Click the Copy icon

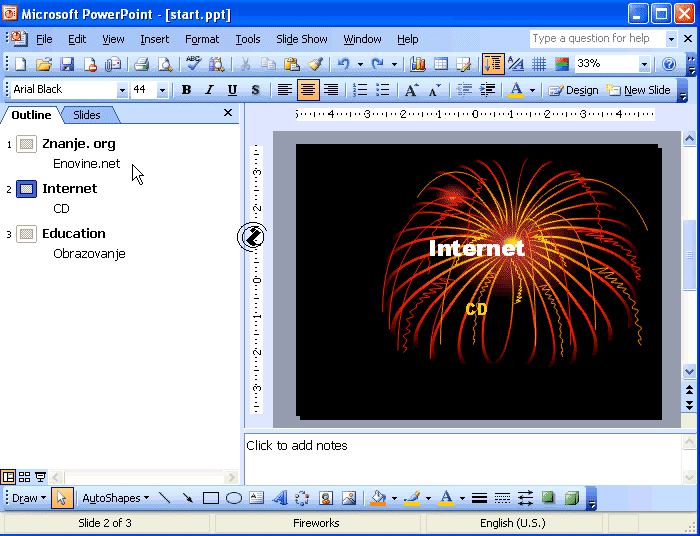[x=268, y=64]
